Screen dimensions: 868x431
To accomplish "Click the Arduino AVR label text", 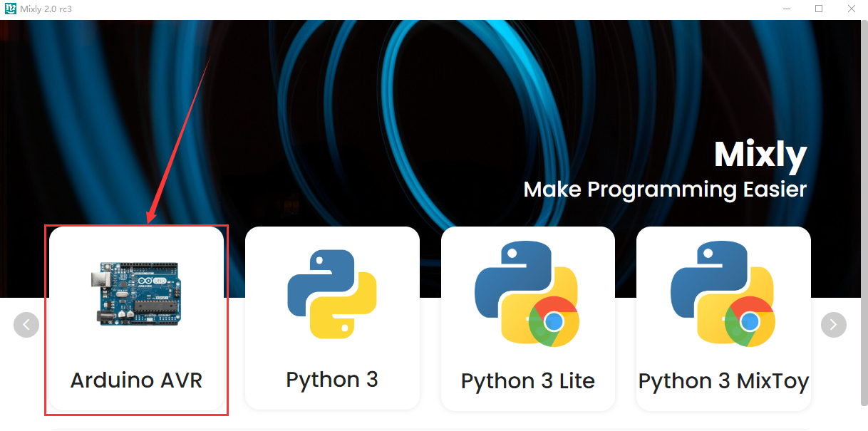I will [x=136, y=380].
